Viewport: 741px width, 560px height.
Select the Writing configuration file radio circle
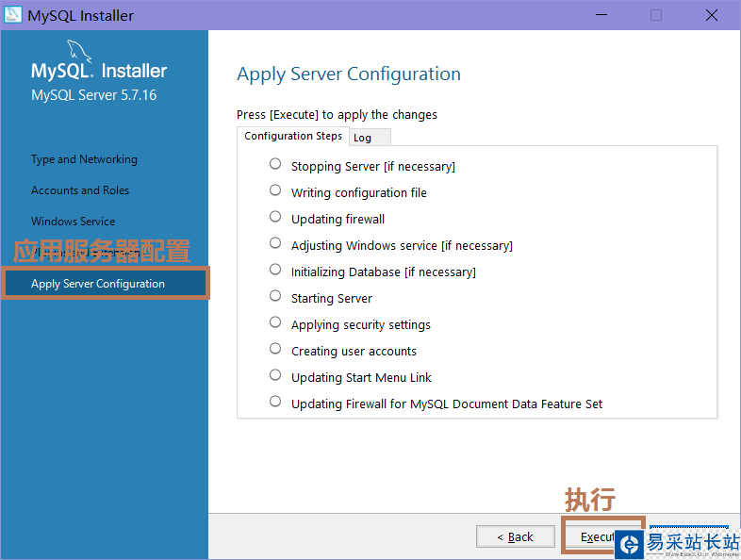coord(275,190)
